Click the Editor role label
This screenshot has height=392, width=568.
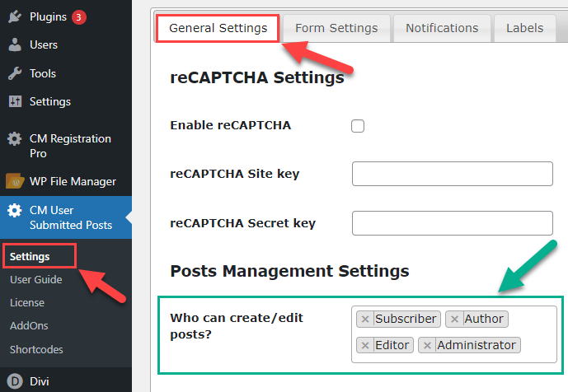pyautogui.click(x=392, y=345)
